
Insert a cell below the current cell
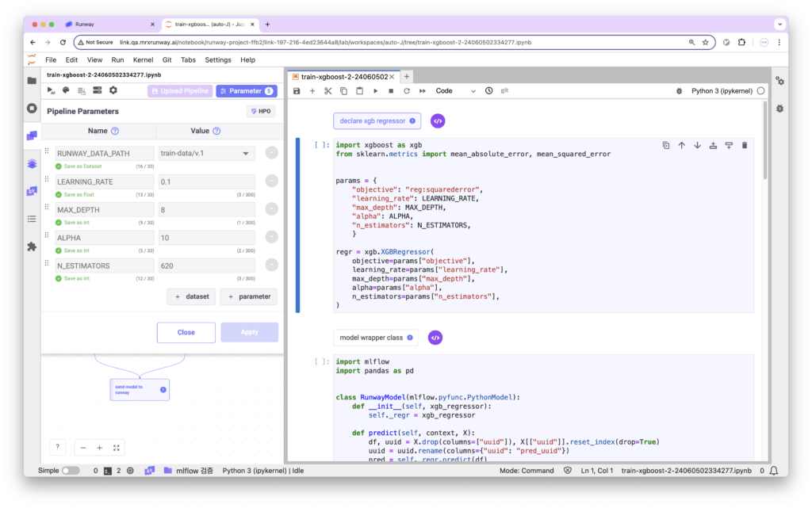point(729,145)
